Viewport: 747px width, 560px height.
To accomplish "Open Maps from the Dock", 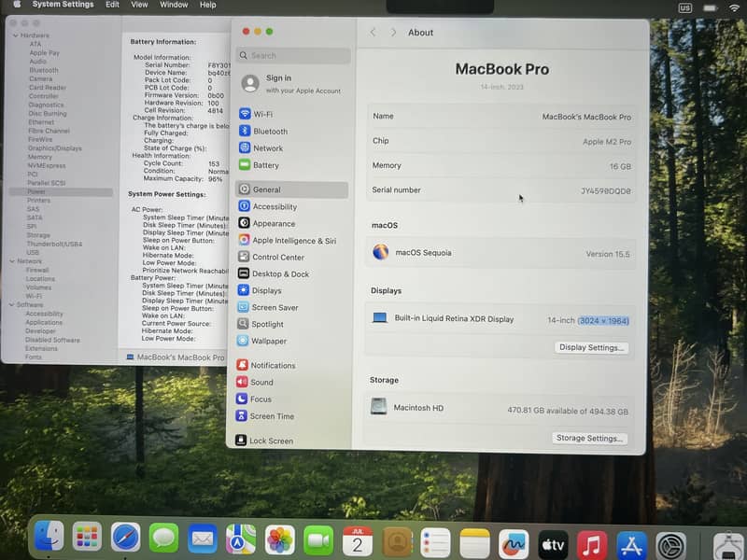I will [241, 539].
